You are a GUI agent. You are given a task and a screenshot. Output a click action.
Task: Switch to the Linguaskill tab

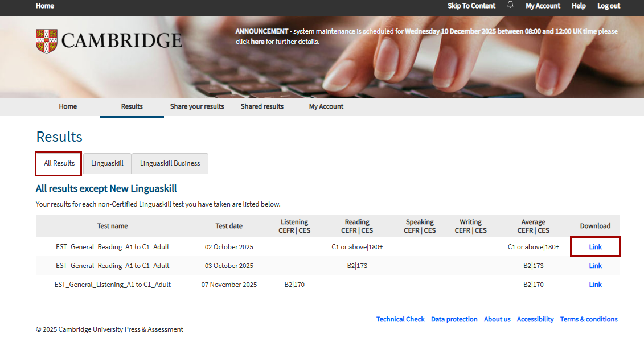(x=107, y=163)
